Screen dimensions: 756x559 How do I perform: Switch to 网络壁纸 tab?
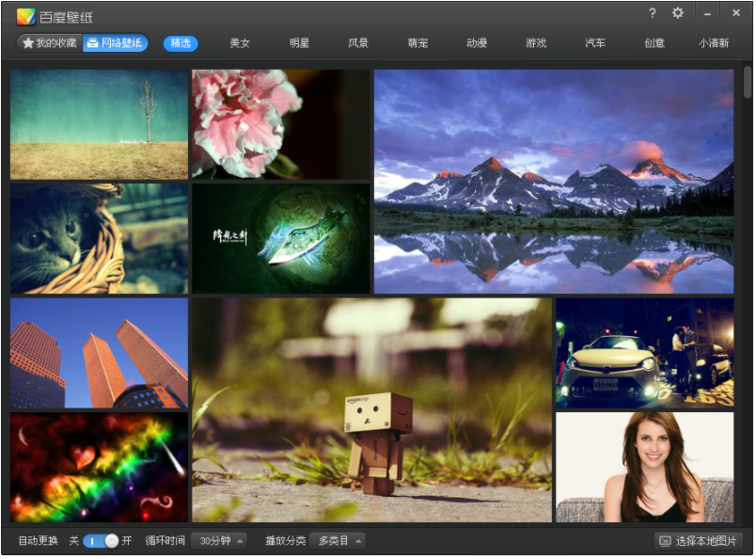(116, 43)
